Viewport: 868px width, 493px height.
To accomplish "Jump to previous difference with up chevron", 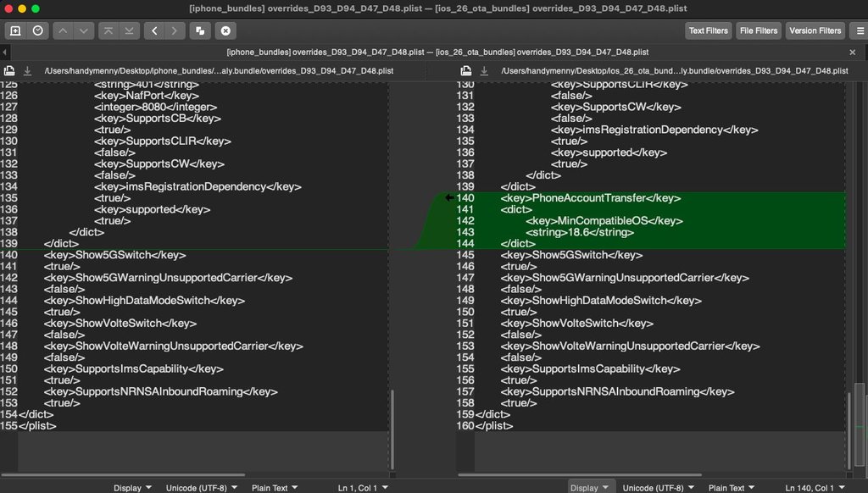I will coord(63,30).
